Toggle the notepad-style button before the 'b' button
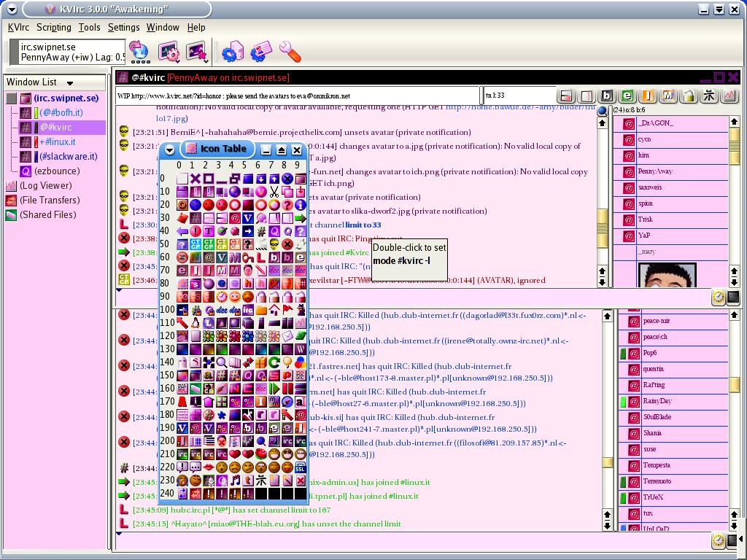 (587, 96)
